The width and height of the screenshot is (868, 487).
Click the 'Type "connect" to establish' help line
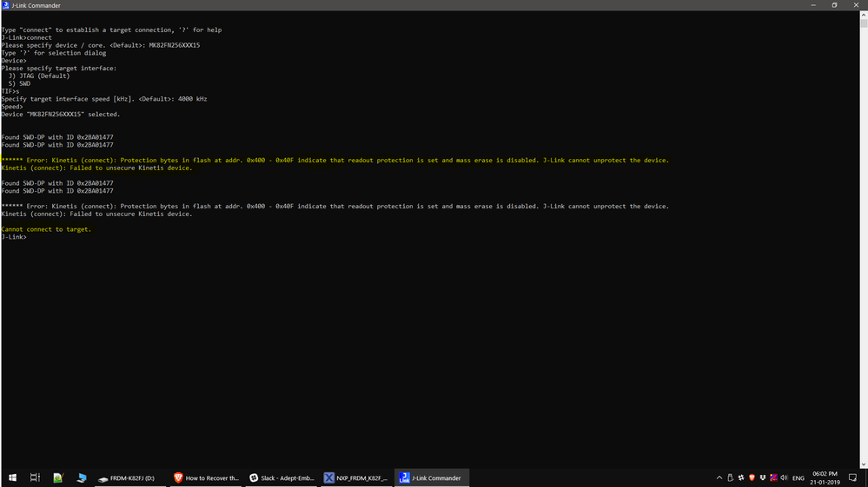(x=111, y=30)
